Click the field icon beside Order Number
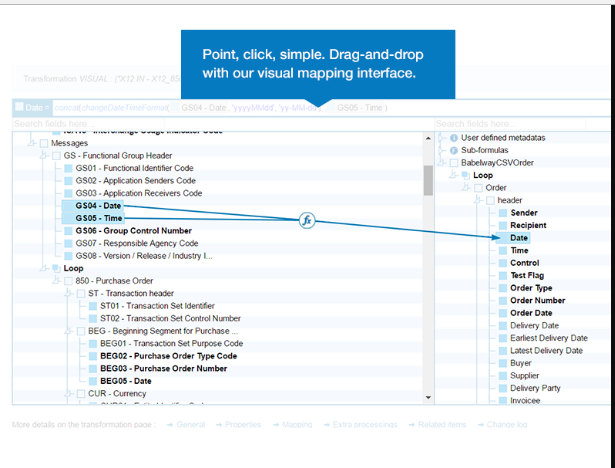This screenshot has width=615, height=468. 503,301
